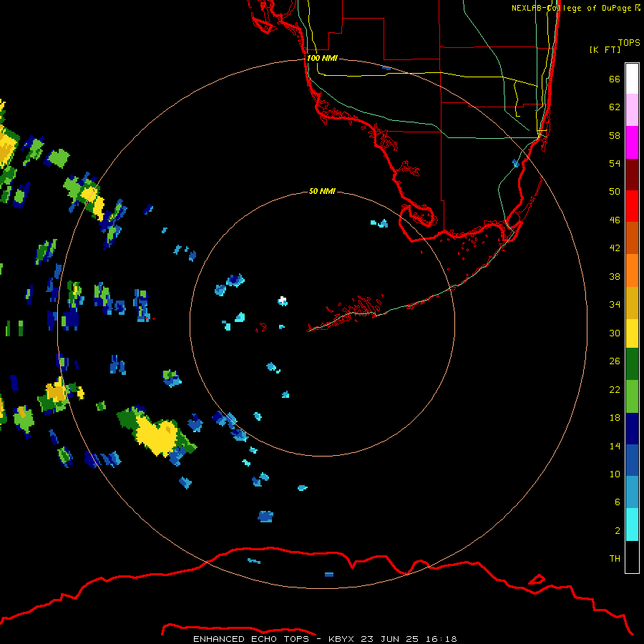Click the 10 value on legend scale
Screen dimensions: 644x644
(x=615, y=474)
